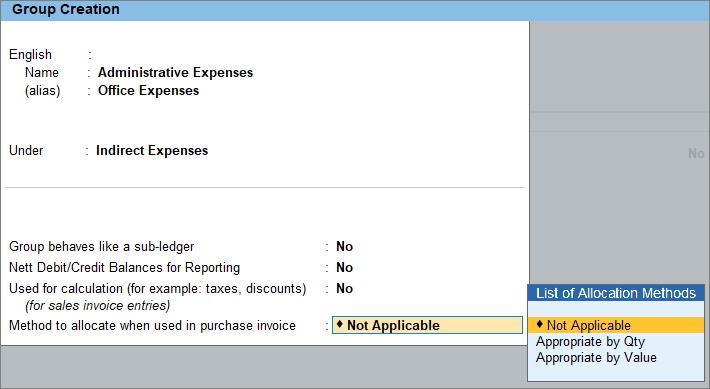Click the 'Used for calculation' label text
Screen dimensions: 710x389
pos(157,288)
